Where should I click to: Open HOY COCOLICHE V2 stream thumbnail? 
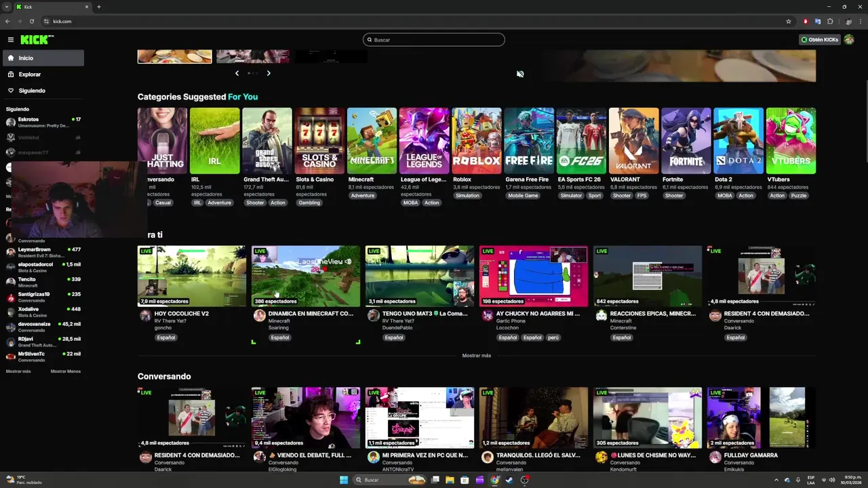click(192, 276)
